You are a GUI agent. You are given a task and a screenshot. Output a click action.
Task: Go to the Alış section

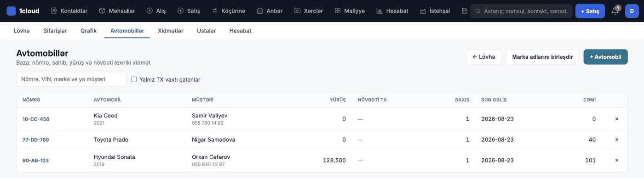(x=156, y=11)
